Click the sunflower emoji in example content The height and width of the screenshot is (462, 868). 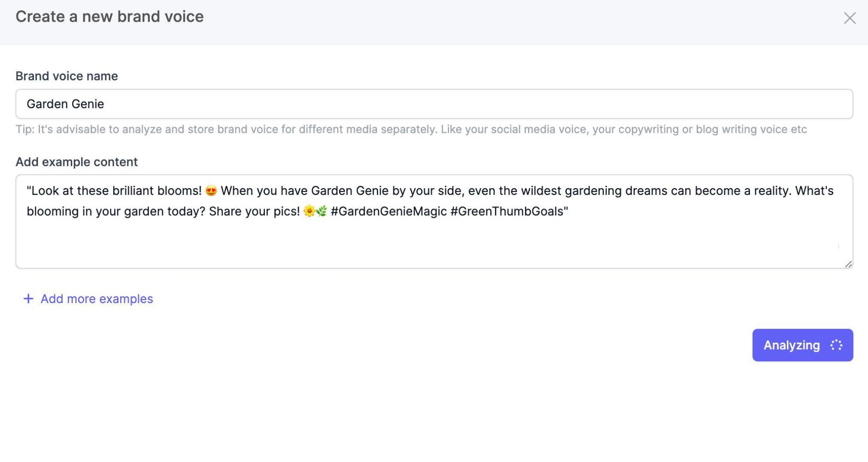[x=309, y=211]
